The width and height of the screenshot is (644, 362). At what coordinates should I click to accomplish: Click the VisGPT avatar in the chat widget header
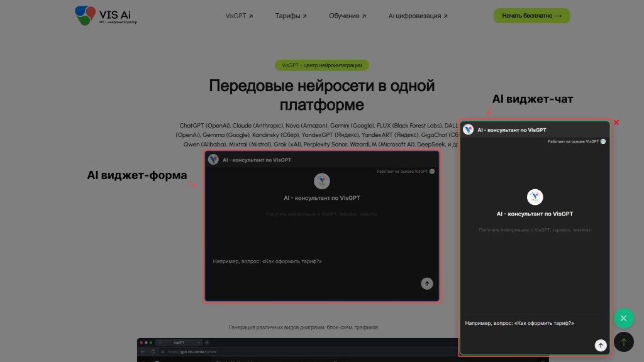pyautogui.click(x=468, y=129)
